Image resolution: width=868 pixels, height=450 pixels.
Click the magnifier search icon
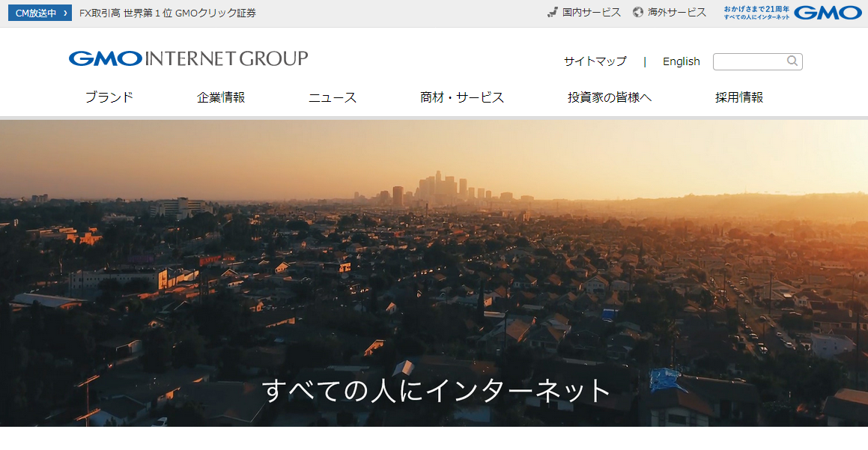click(x=792, y=61)
